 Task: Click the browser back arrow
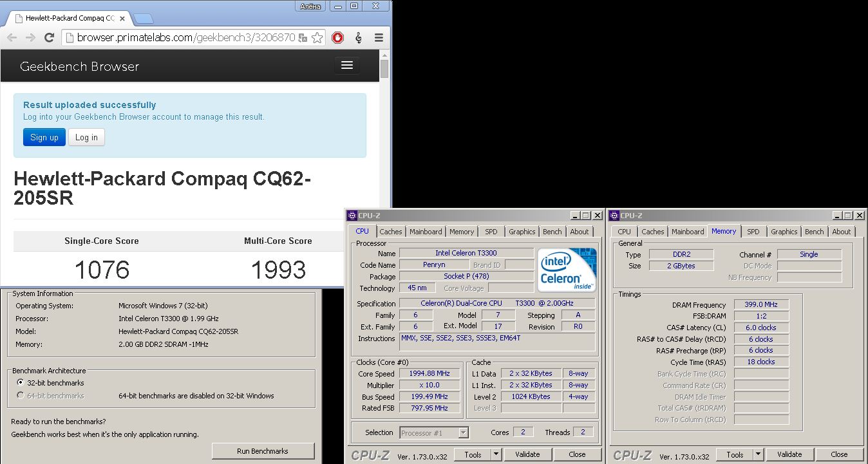pyautogui.click(x=12, y=38)
